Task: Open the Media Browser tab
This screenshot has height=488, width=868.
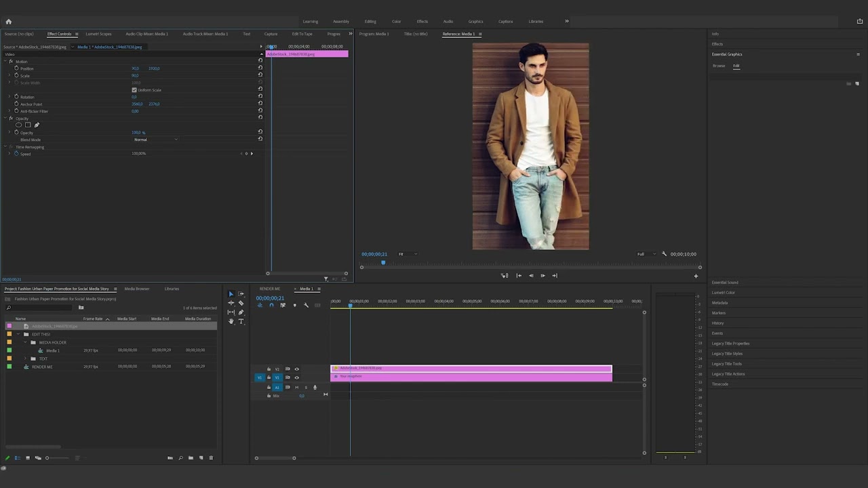Action: point(137,289)
